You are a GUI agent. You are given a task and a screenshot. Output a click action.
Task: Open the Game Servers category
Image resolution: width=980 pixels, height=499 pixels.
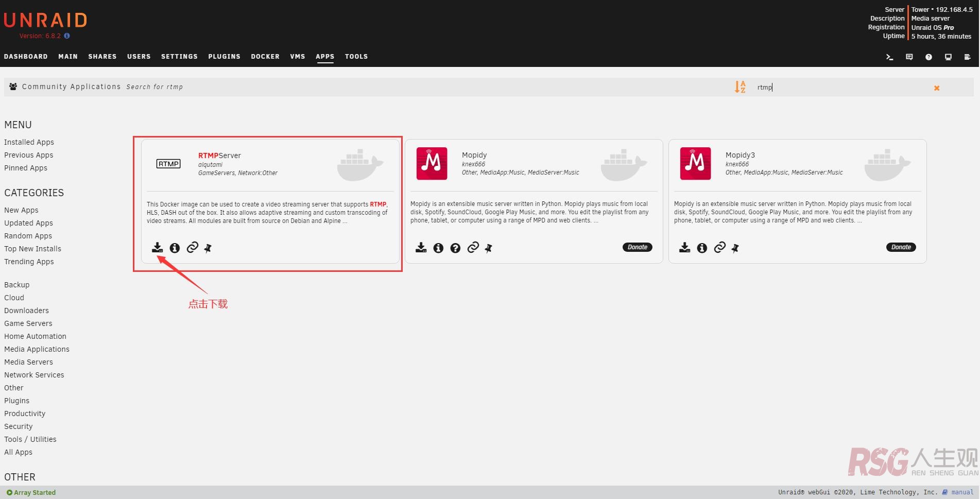click(28, 323)
